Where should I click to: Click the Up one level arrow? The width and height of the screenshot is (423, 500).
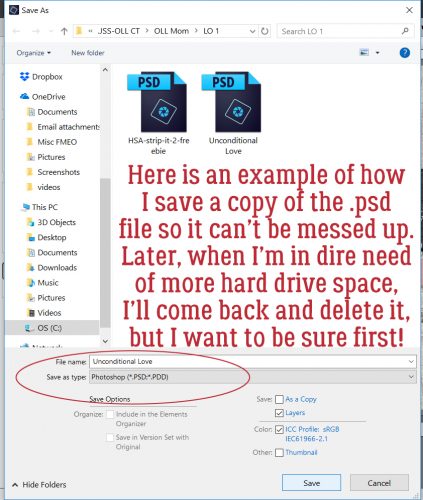point(64,31)
